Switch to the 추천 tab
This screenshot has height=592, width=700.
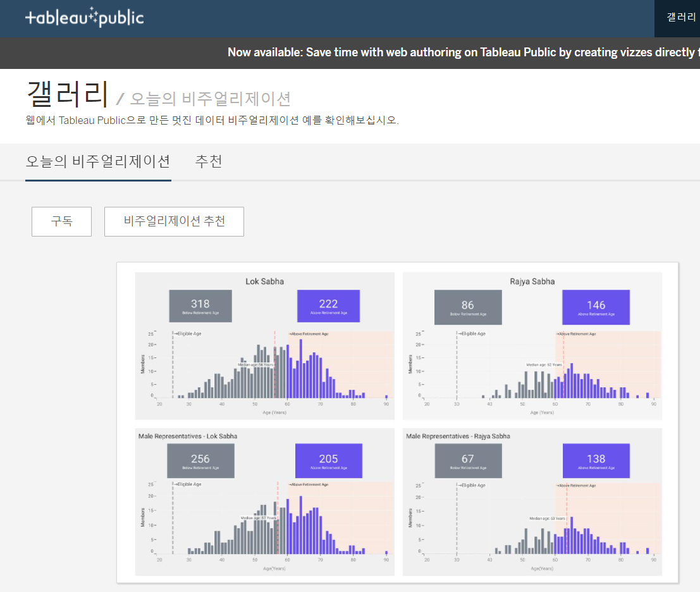[209, 161]
